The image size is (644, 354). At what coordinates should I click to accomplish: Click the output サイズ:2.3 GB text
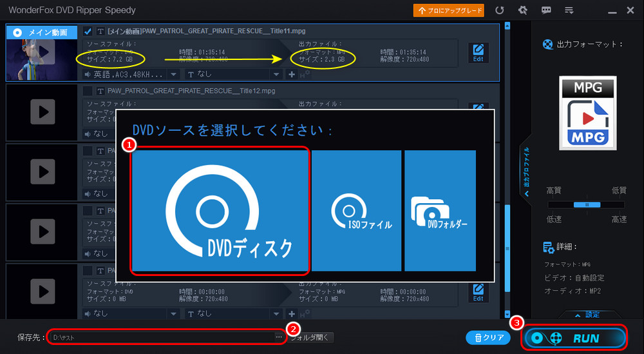point(321,59)
